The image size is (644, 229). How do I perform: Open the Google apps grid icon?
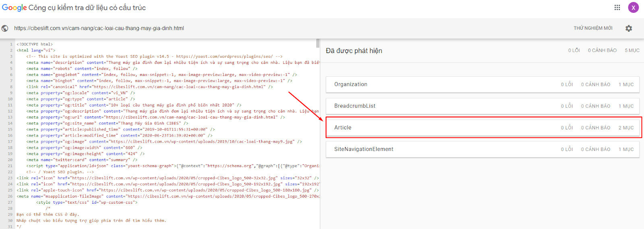tap(617, 7)
